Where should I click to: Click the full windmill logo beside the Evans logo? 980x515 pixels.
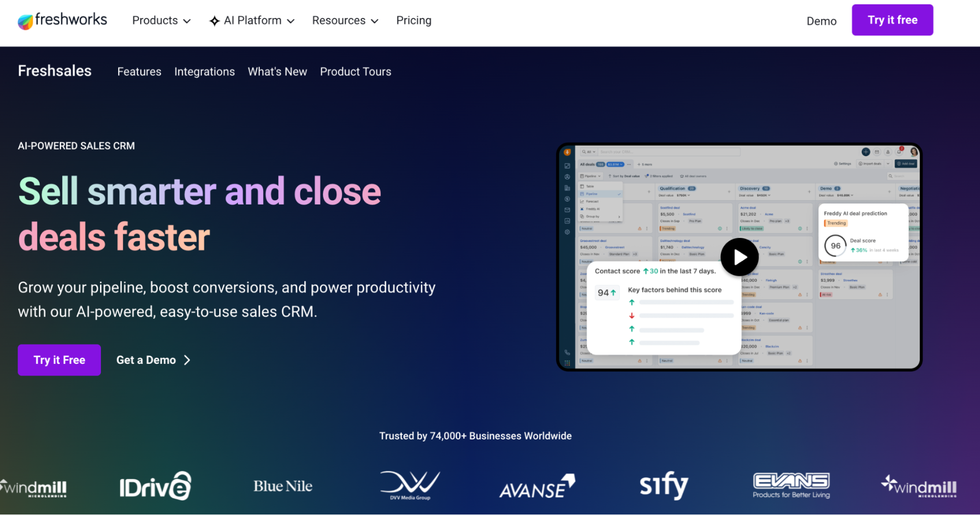(919, 486)
